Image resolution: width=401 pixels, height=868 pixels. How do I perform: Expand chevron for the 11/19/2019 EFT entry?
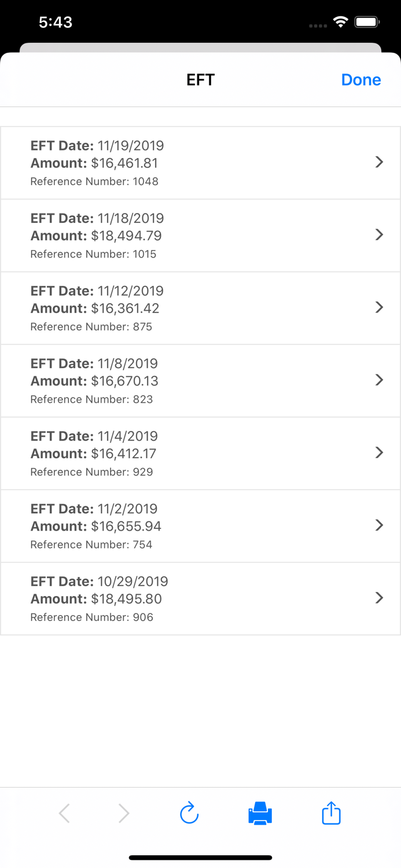379,162
